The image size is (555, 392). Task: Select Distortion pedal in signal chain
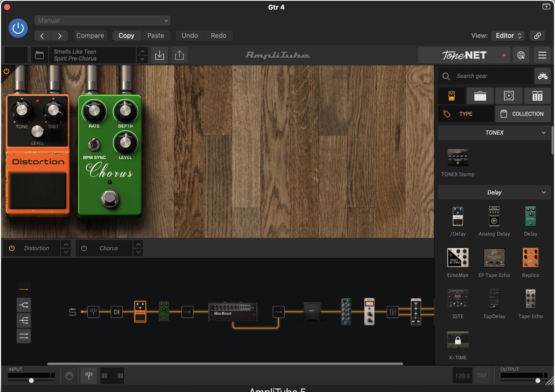tap(140, 312)
